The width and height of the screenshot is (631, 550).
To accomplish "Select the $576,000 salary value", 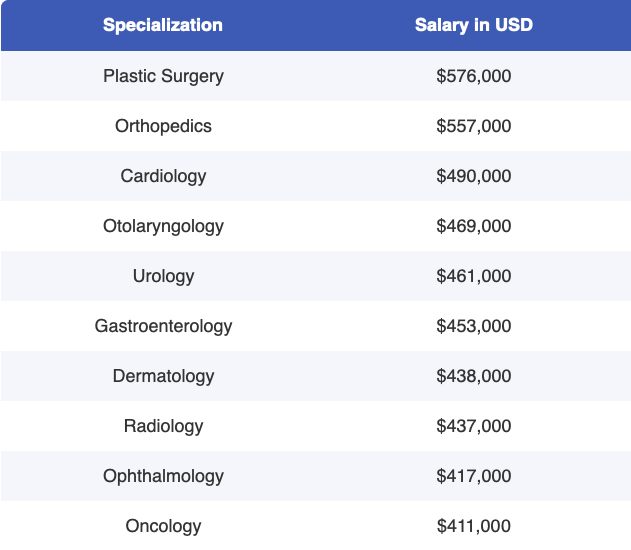I will click(x=474, y=76).
